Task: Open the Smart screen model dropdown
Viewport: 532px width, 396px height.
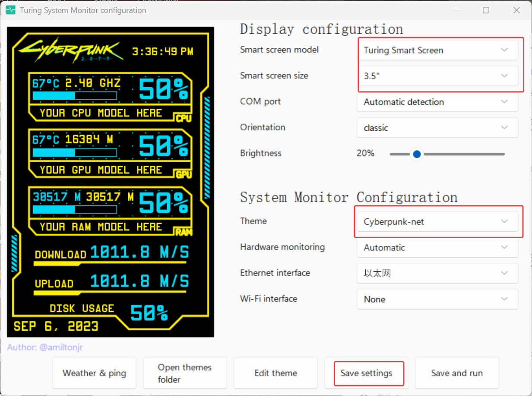Action: 437,50
